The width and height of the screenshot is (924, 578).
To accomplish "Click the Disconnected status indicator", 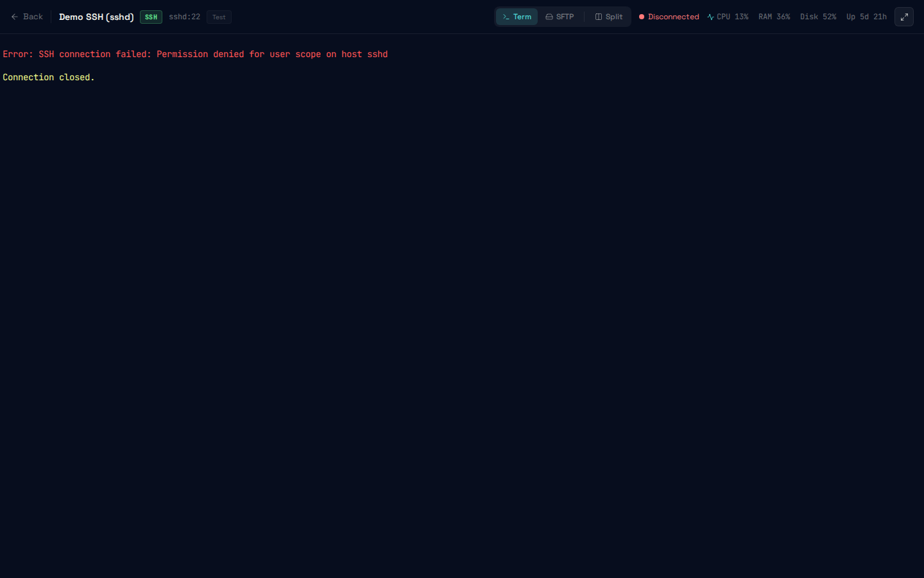I will tap(669, 17).
